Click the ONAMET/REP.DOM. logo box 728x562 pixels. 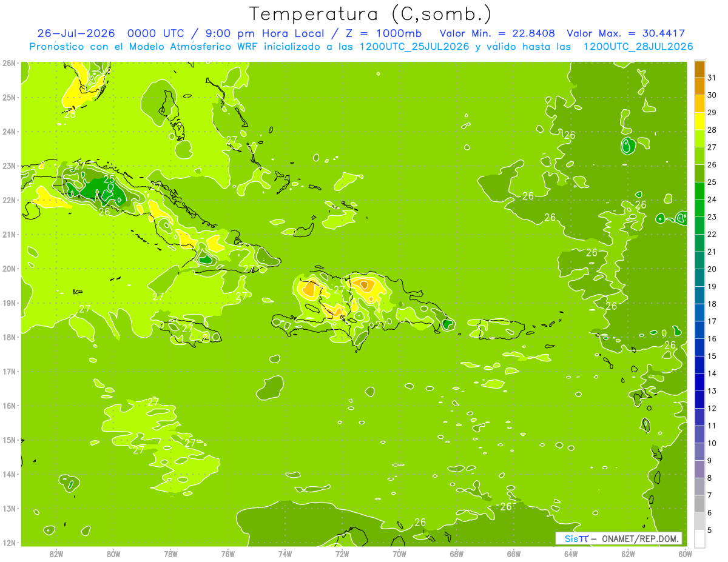(619, 538)
